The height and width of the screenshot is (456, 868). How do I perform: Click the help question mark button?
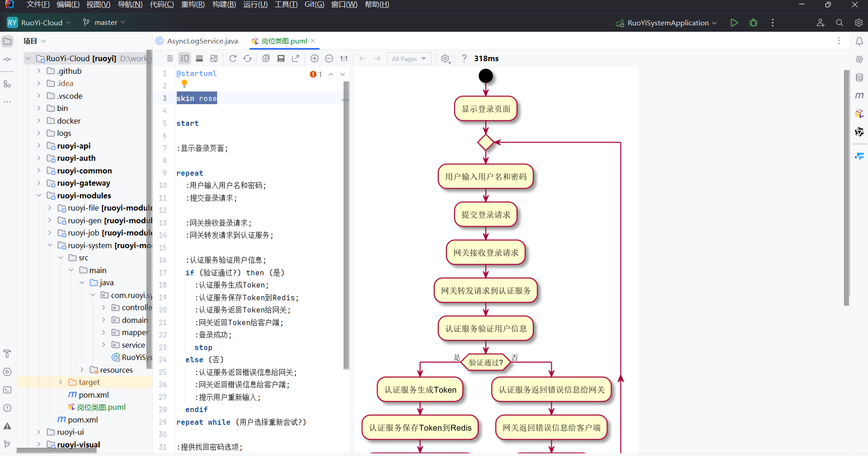[464, 58]
